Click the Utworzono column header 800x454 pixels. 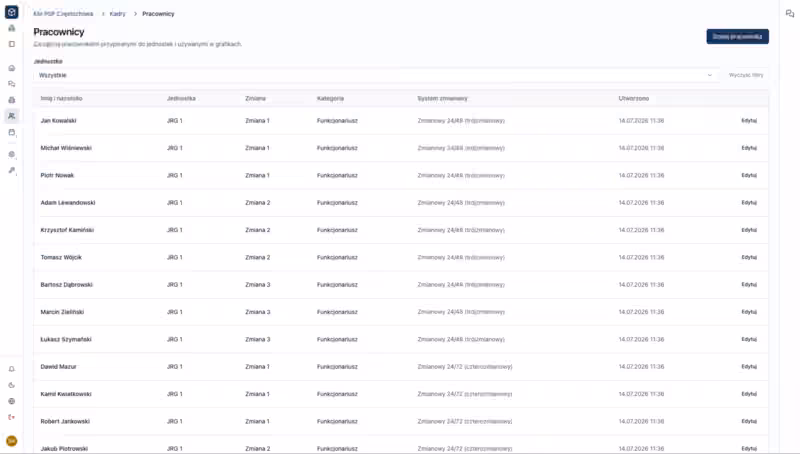pos(634,98)
